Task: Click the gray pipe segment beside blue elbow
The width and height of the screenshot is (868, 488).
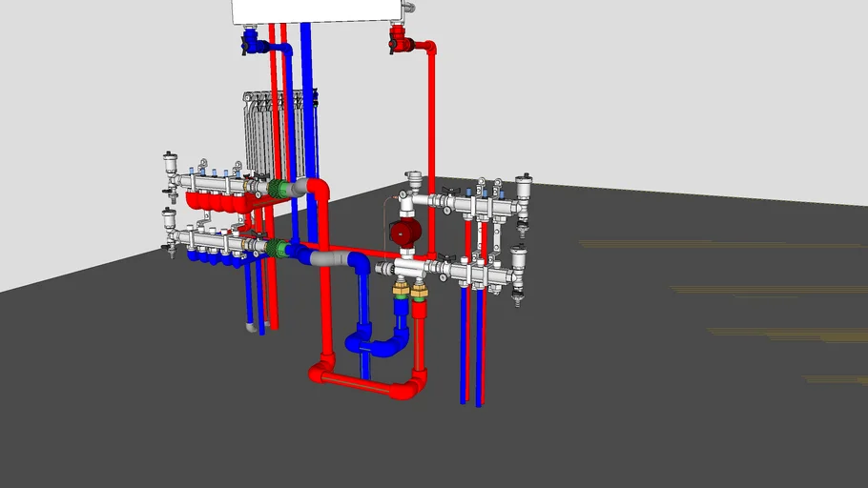Action: tap(330, 258)
